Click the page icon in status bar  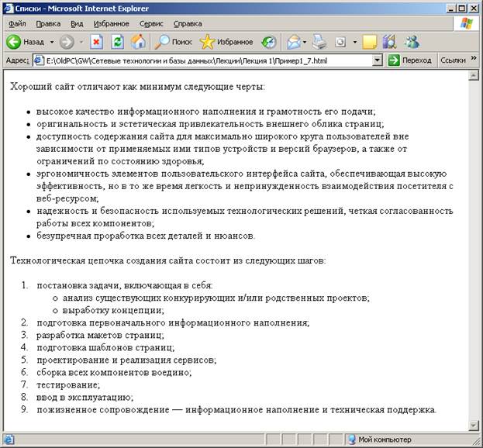pos(9,439)
